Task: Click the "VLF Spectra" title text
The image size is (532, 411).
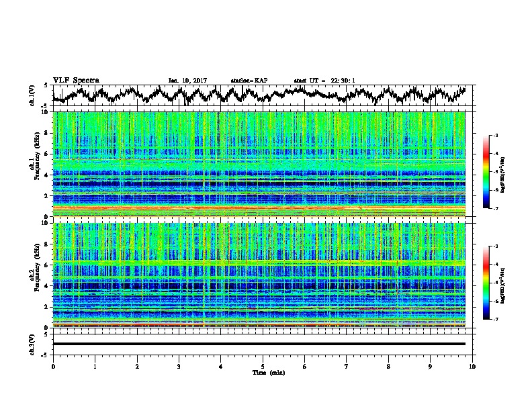Action: [x=76, y=81]
